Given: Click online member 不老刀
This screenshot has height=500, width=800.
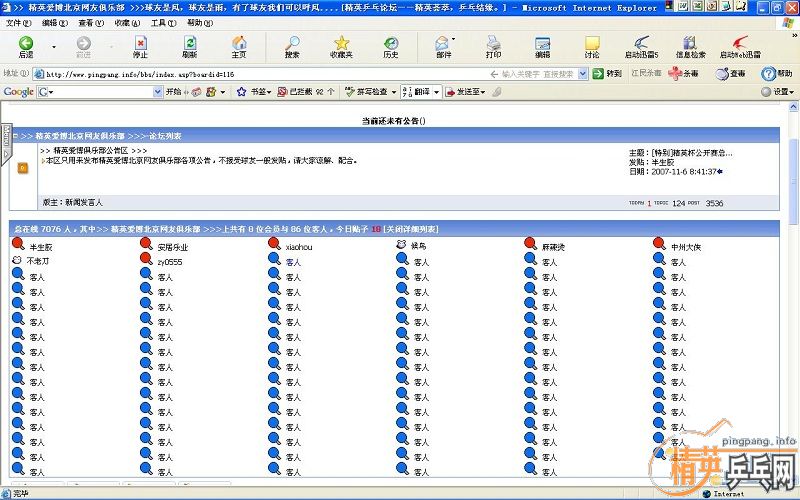Looking at the screenshot, I should click(x=38, y=261).
